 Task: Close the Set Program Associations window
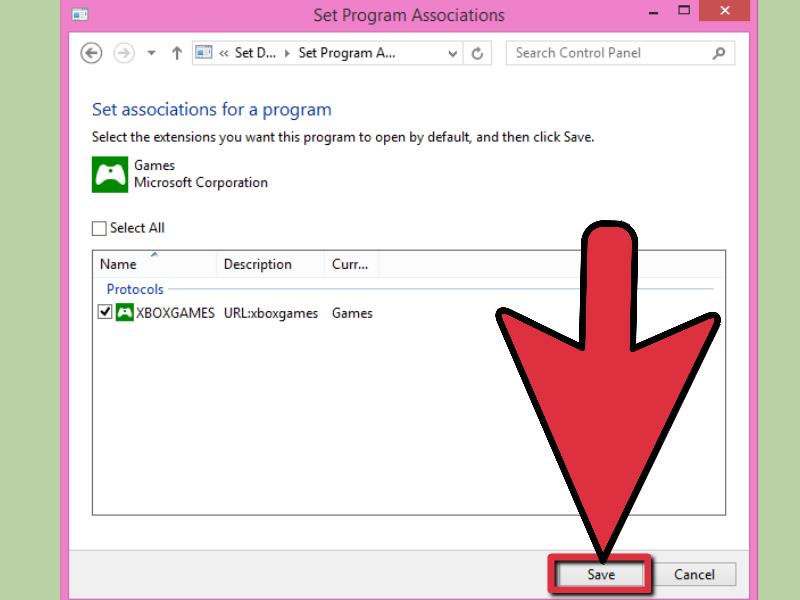click(x=724, y=10)
